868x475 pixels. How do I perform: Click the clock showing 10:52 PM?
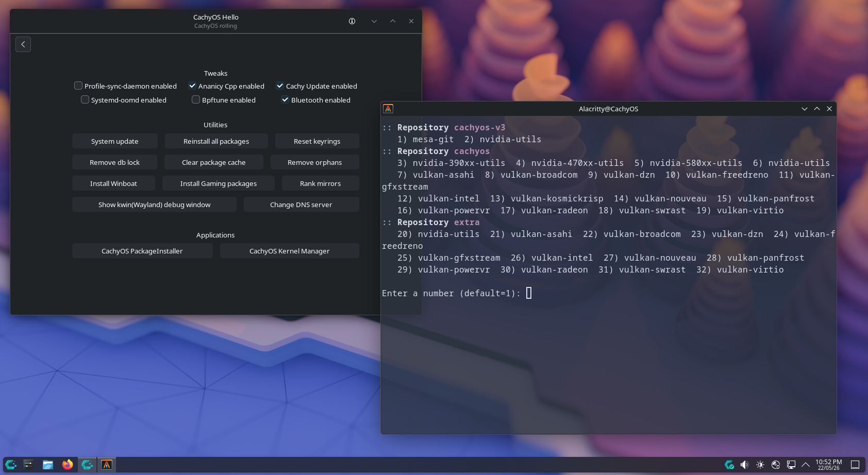point(829,465)
